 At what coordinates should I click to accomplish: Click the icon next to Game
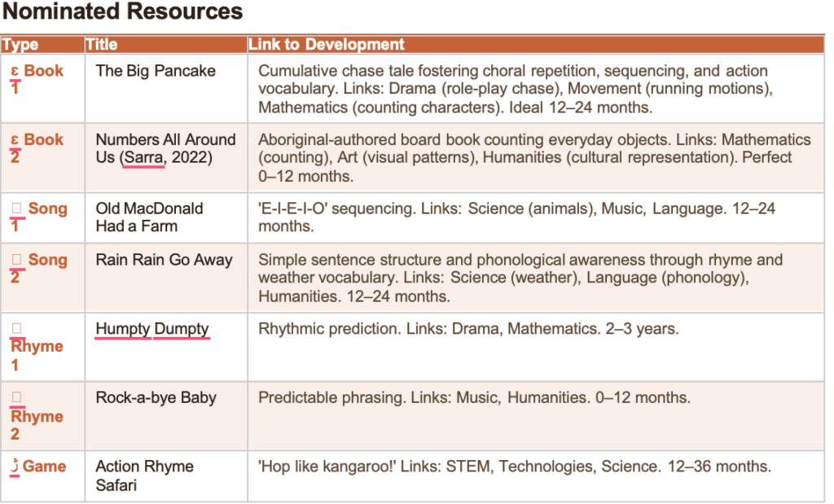(14, 467)
